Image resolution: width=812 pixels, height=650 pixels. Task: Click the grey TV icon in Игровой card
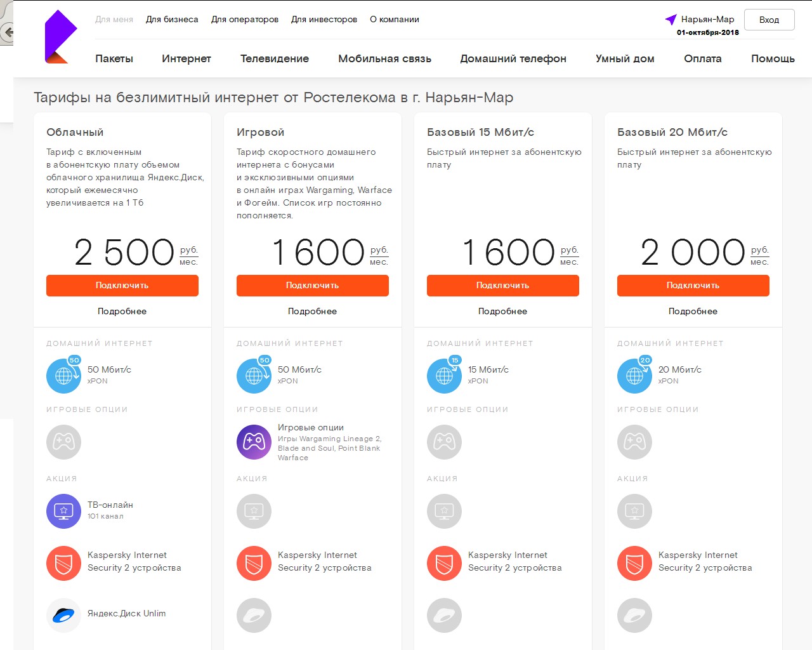[x=254, y=511]
